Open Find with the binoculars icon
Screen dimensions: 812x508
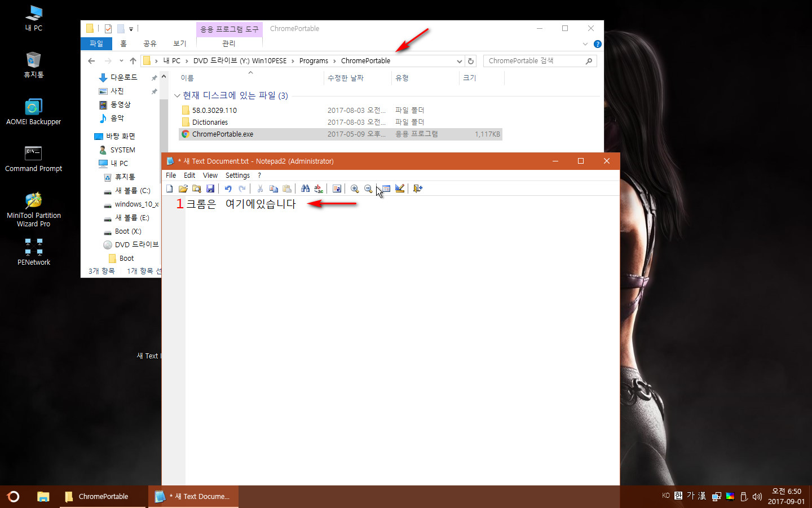click(x=305, y=189)
